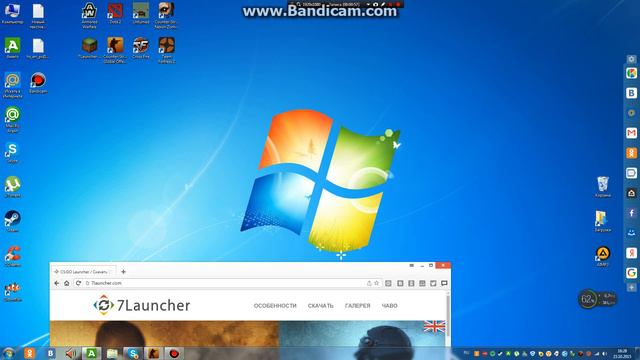The image size is (640, 360).
Task: Open the Minecraft TLauncher block icon
Action: coord(89,48)
